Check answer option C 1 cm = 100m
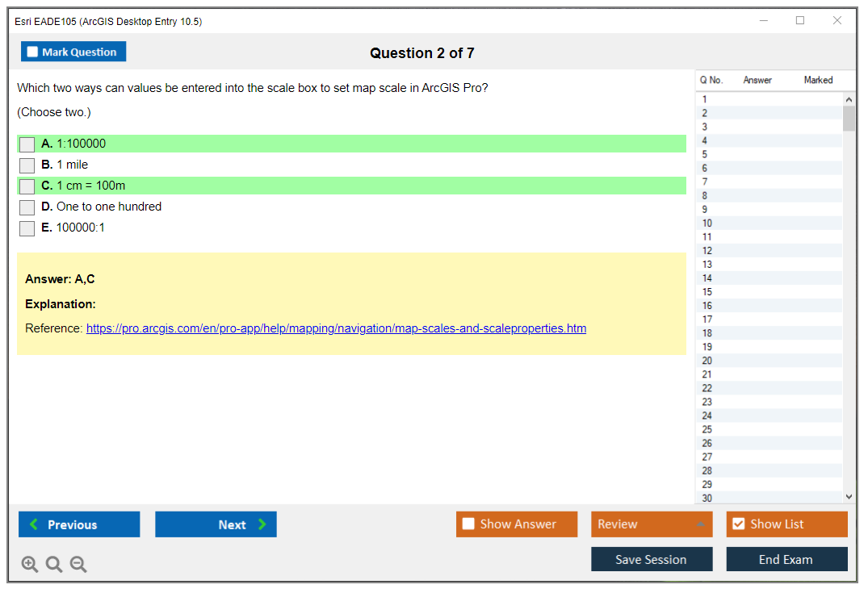This screenshot has width=868, height=593. [x=27, y=186]
